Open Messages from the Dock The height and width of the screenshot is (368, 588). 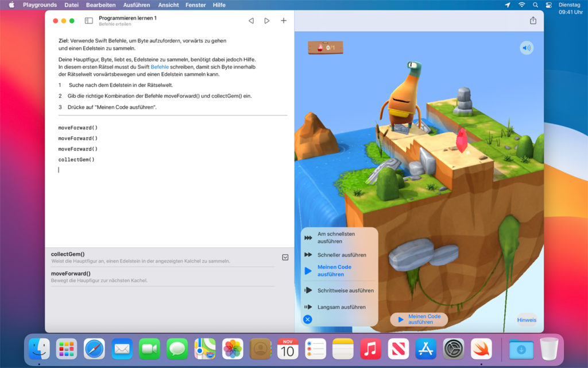point(177,349)
